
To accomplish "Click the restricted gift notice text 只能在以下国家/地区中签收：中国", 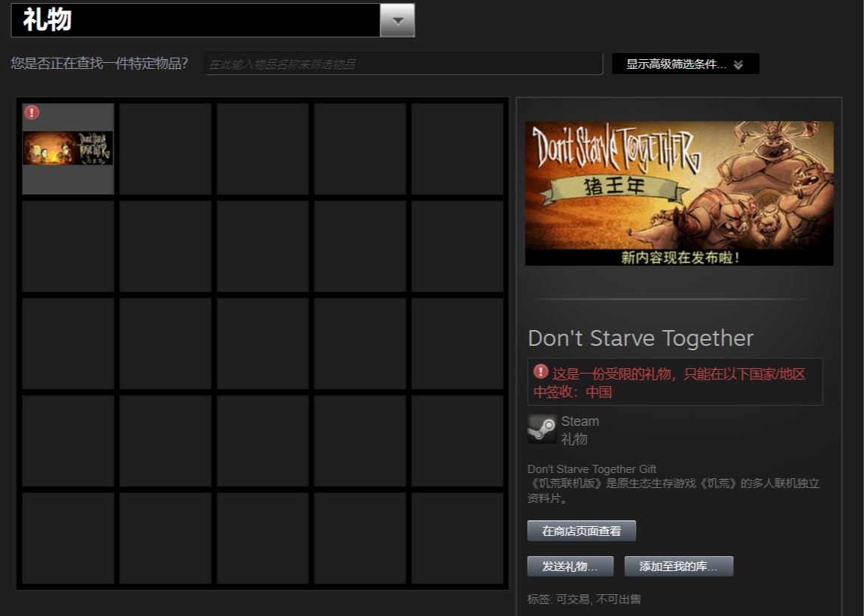I will [x=669, y=383].
